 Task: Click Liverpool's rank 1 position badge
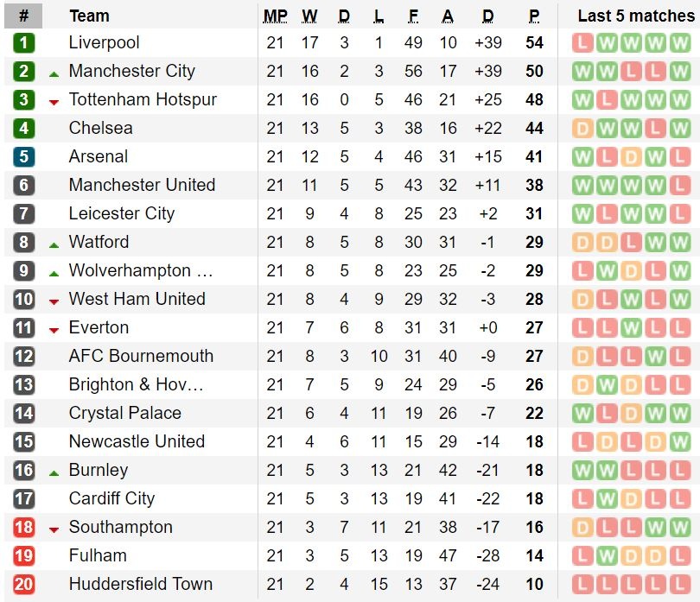point(23,43)
